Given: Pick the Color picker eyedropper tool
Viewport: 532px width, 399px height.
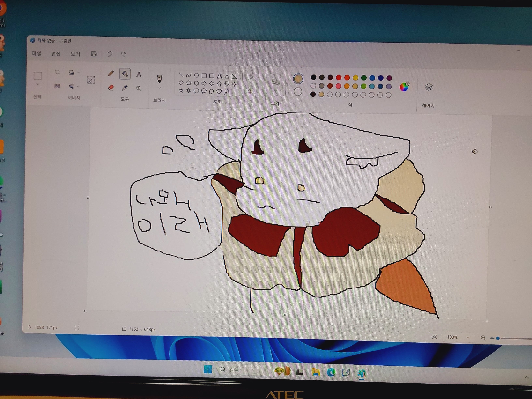Looking at the screenshot, I should (x=125, y=88).
